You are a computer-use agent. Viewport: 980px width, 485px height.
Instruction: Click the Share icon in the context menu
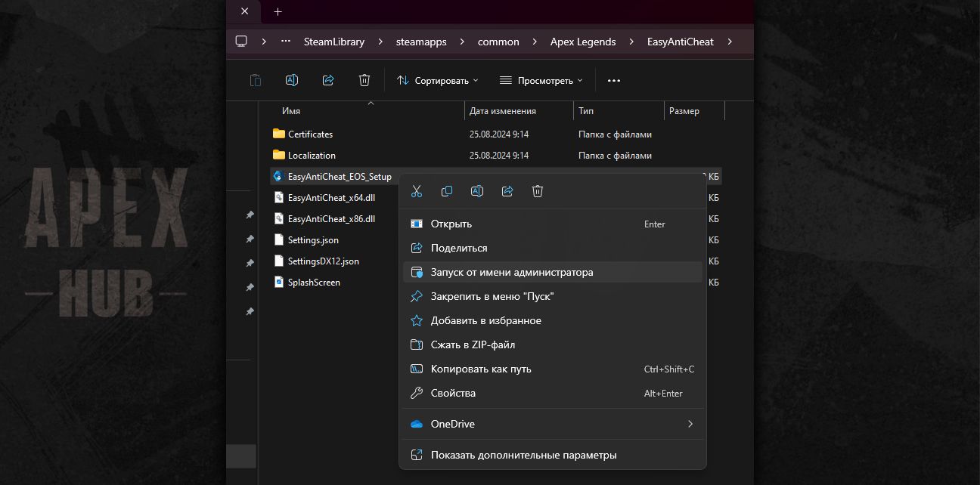click(507, 191)
